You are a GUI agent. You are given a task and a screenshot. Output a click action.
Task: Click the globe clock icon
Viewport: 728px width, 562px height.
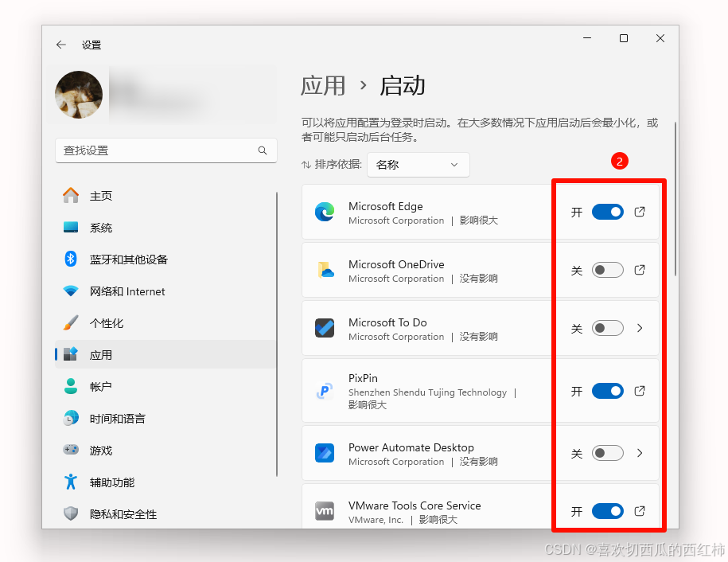(x=71, y=418)
